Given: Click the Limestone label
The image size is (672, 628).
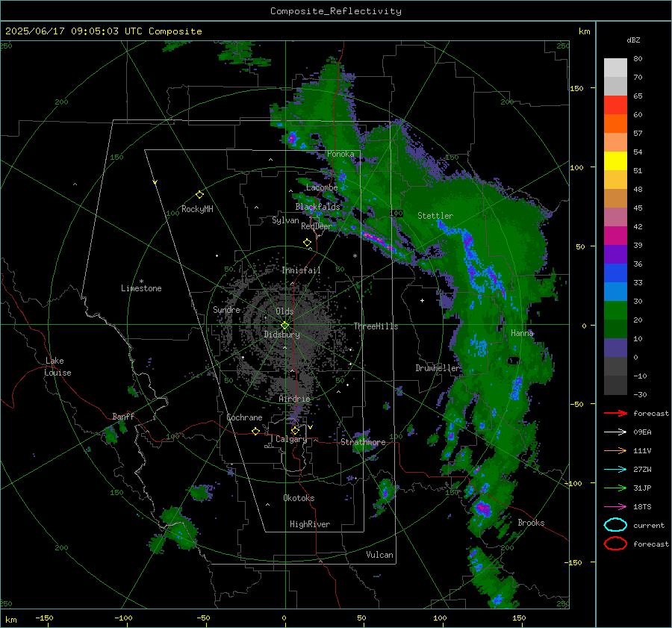Looking at the screenshot, I should click(x=141, y=288).
